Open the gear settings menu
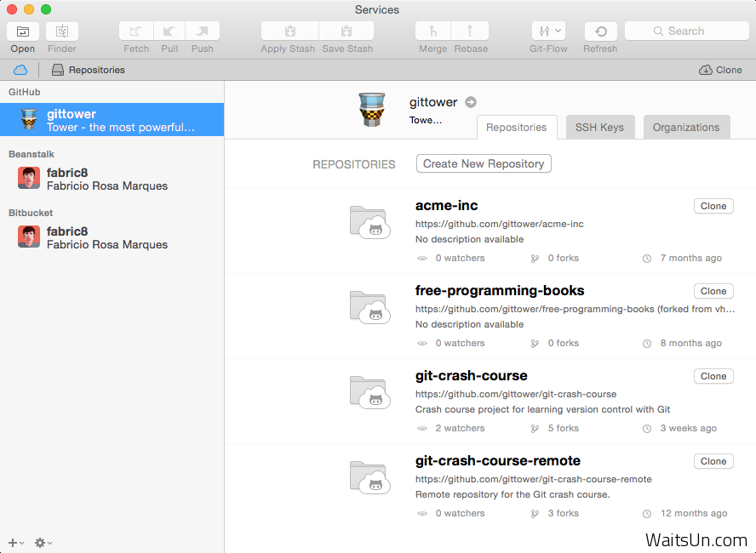The height and width of the screenshot is (553, 756). pyautogui.click(x=43, y=543)
